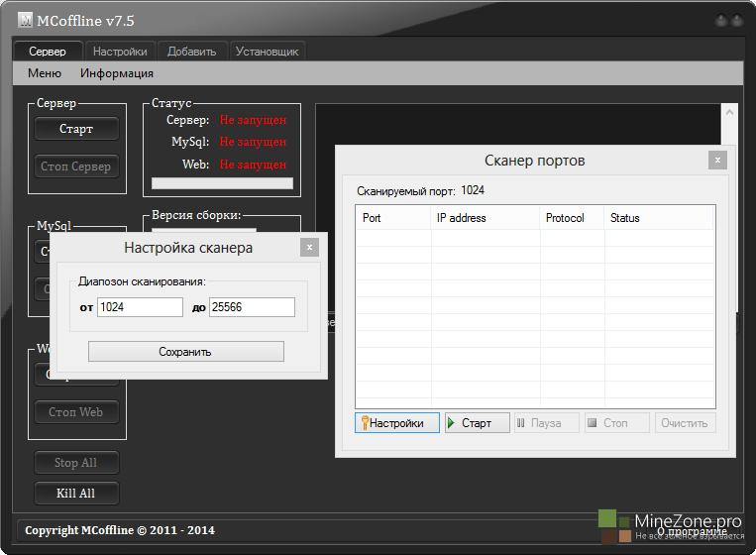Open the Установщик tab
Viewport: 756px width, 555px height.
point(267,52)
